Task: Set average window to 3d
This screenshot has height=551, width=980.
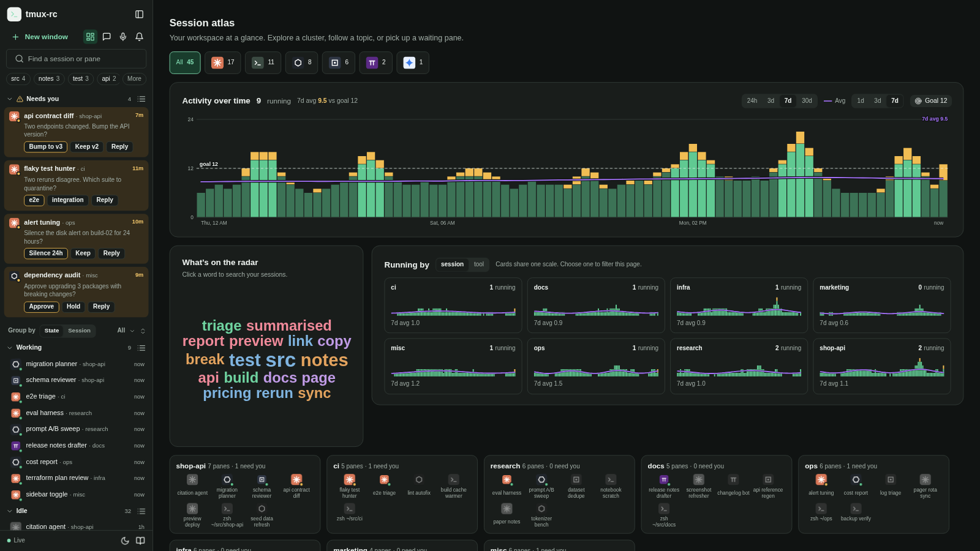Action: point(878,101)
